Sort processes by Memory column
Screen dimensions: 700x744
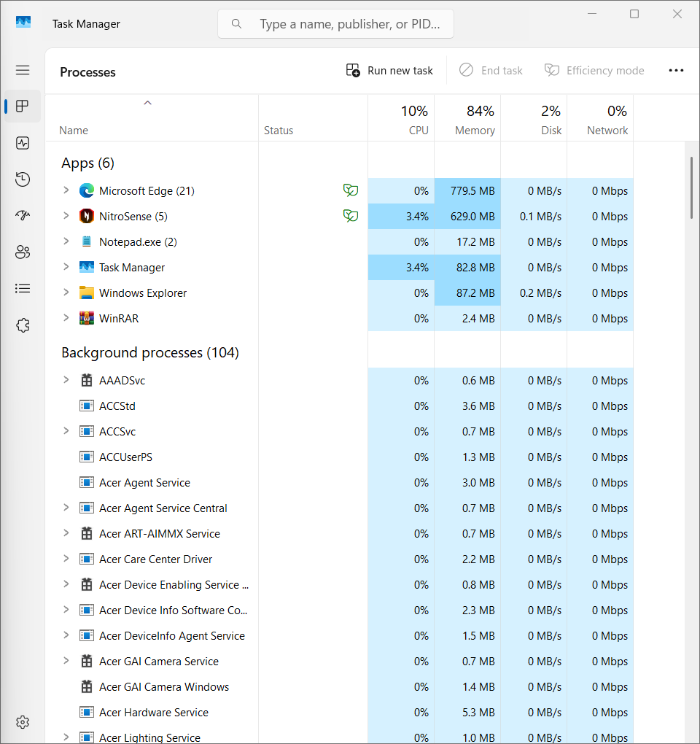[467, 118]
